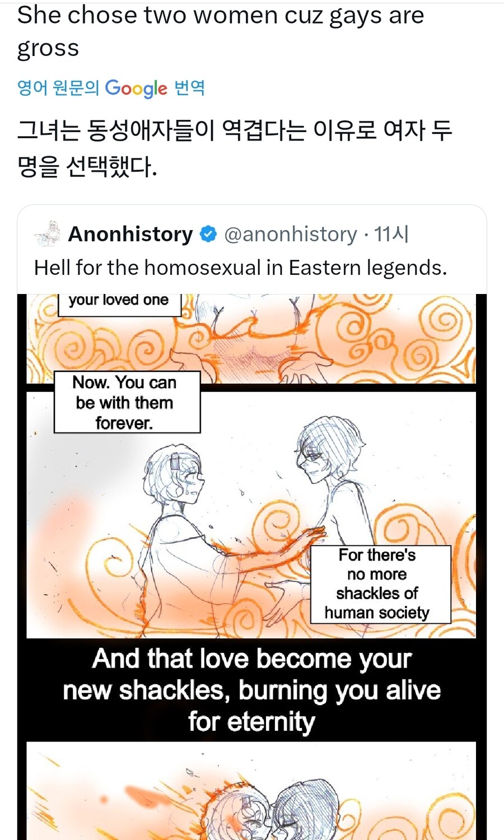This screenshot has width=504, height=840.
Task: Click the 'your loved one' caption box
Action: point(119,302)
